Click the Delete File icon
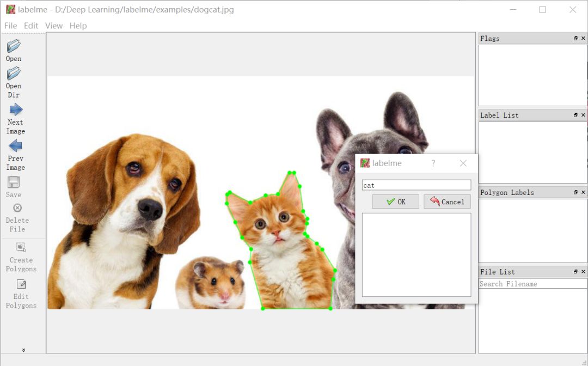 click(17, 208)
